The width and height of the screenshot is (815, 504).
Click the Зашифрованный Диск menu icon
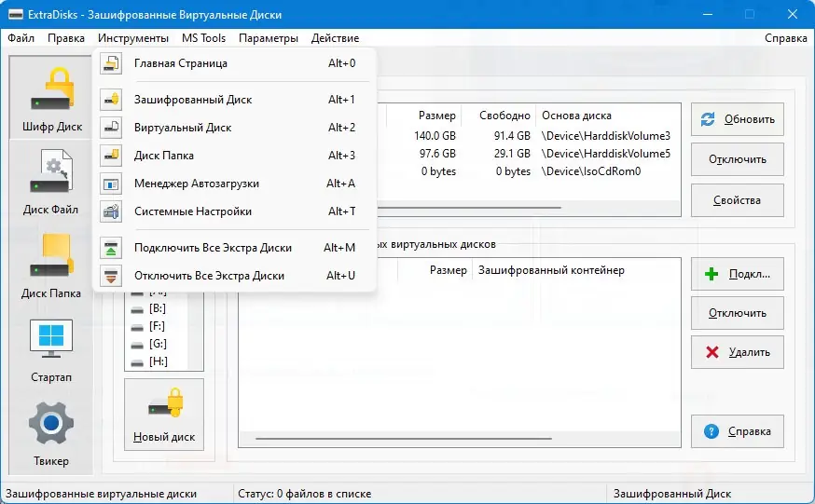(x=111, y=100)
